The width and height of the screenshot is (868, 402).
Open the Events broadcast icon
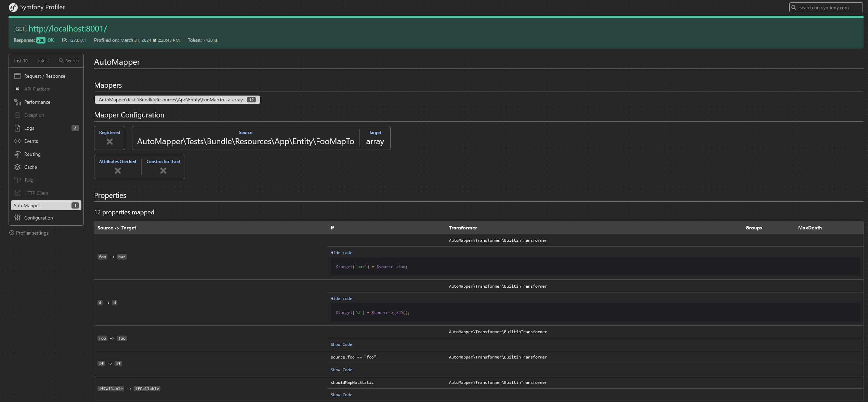tap(17, 141)
